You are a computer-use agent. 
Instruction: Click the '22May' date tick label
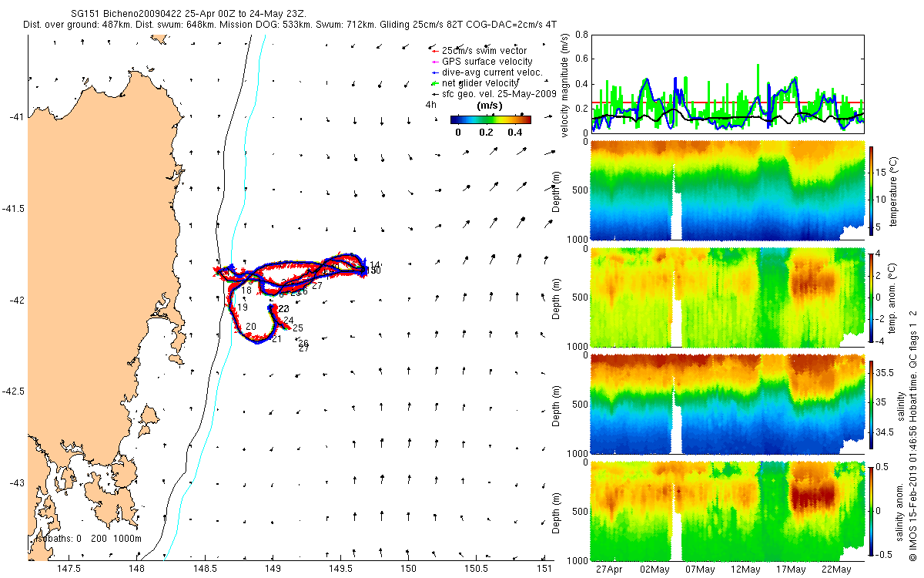[836, 570]
